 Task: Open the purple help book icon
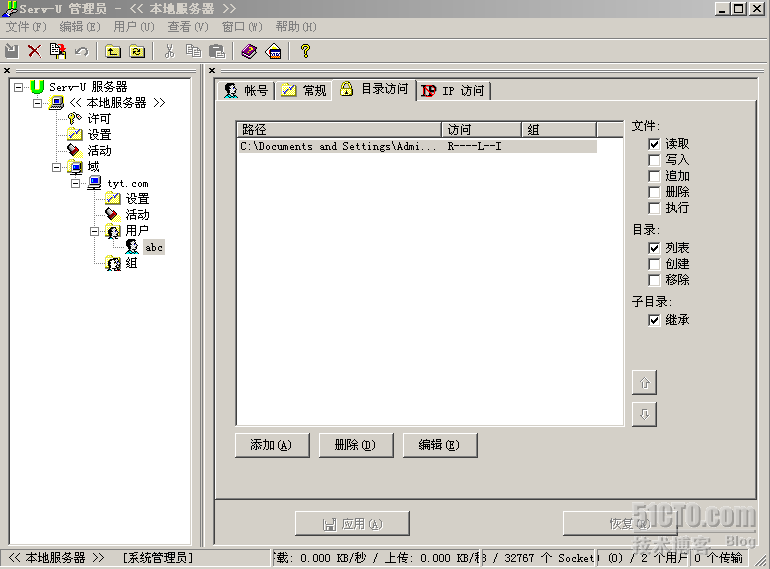click(x=249, y=51)
